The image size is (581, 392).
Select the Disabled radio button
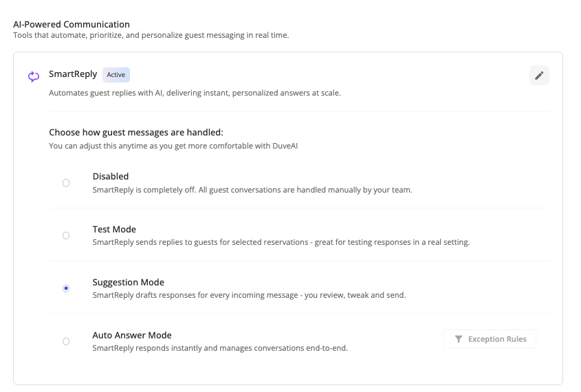tap(66, 183)
